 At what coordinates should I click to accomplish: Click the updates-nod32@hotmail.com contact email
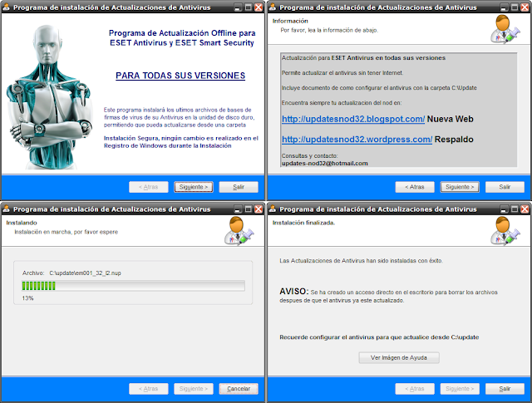(325, 163)
